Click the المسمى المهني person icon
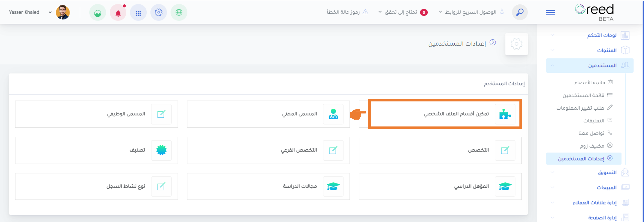 [333, 114]
